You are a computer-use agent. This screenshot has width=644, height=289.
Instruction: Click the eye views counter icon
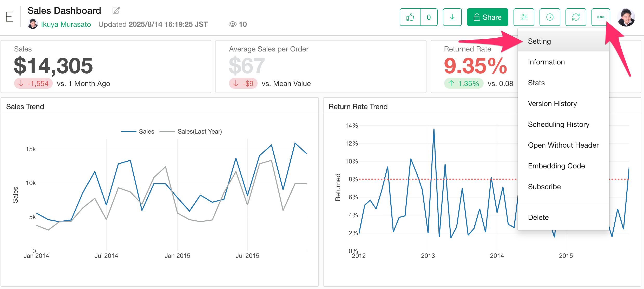(232, 24)
